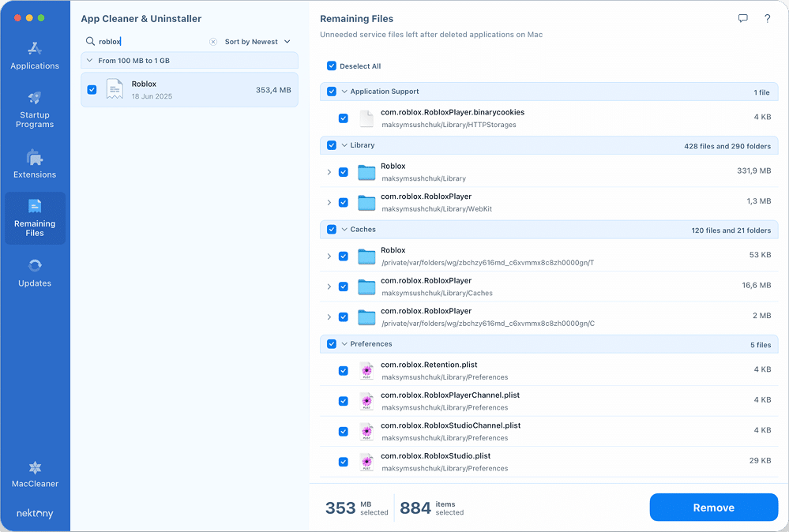789x532 pixels.
Task: Select the com.roblox.RobloxStudio.plist file name
Action: [436, 456]
